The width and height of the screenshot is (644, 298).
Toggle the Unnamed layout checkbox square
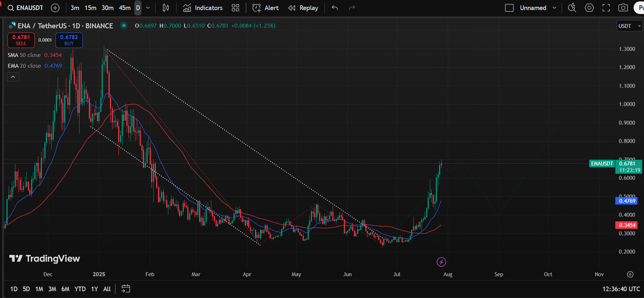509,8
